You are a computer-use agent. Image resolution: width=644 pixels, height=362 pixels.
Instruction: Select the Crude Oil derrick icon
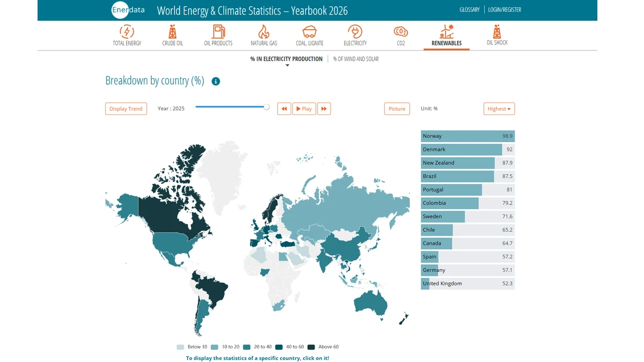(x=172, y=31)
